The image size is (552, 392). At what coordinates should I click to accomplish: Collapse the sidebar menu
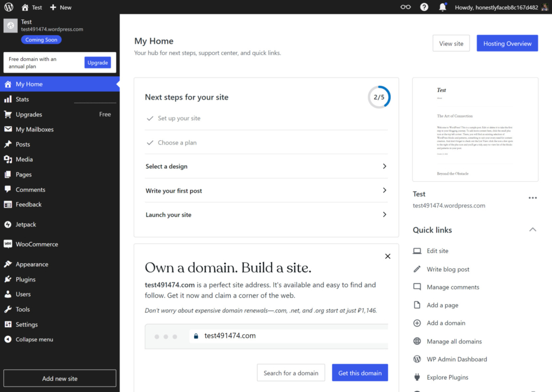[34, 340]
